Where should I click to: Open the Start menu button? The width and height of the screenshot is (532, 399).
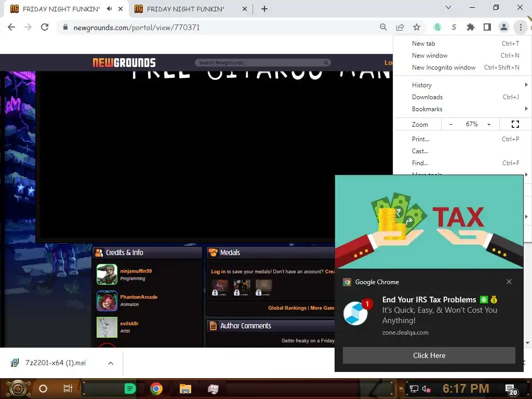point(17,389)
